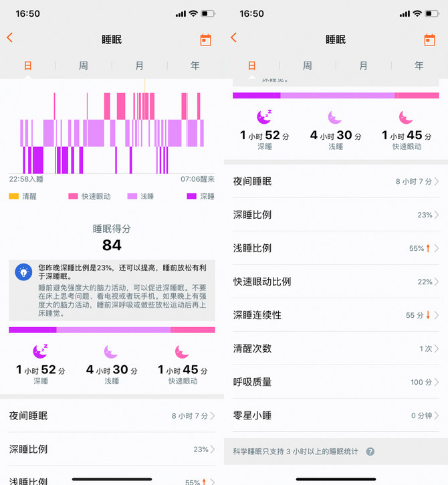Tap the calendar icon on the right screen
Image resolution: width=448 pixels, height=485 pixels.
[x=429, y=39]
